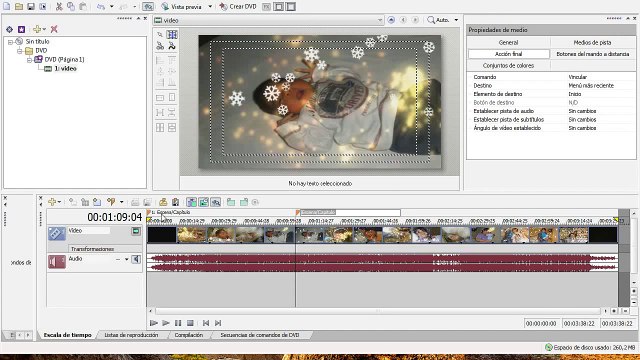Open the Audio track dropdown arrow
This screenshot has width=640, height=360.
pyautogui.click(x=127, y=259)
